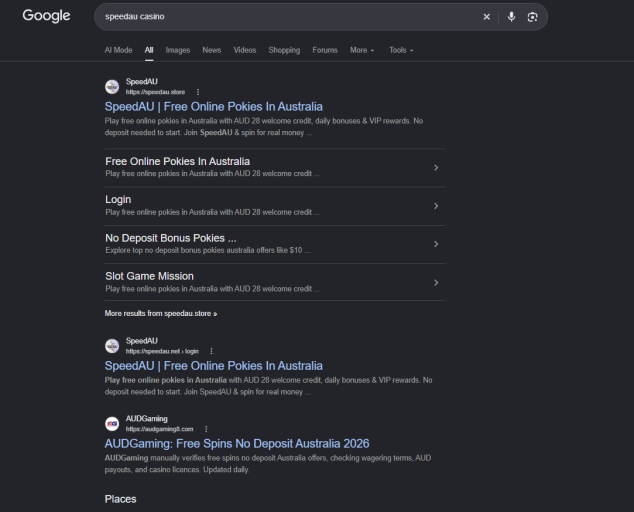Open the speedau.net SpeedAU title link
Screen dimensions: 634x512
(213, 366)
